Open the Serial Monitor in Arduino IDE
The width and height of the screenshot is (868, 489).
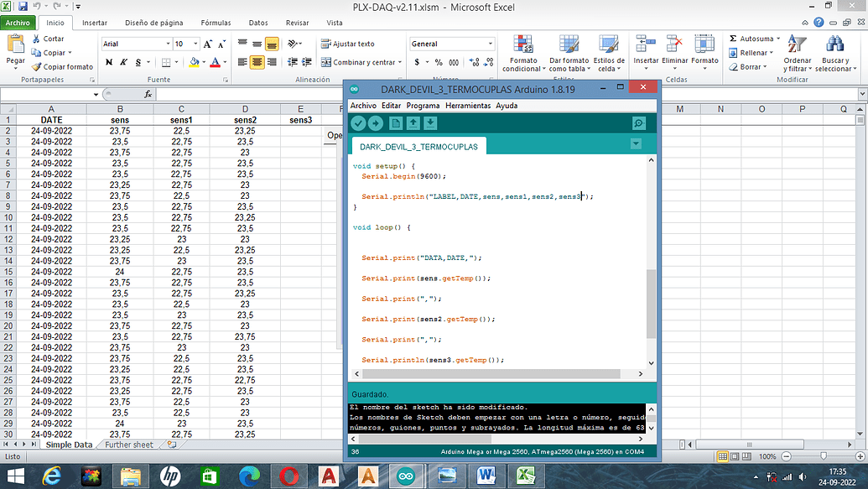click(x=638, y=122)
